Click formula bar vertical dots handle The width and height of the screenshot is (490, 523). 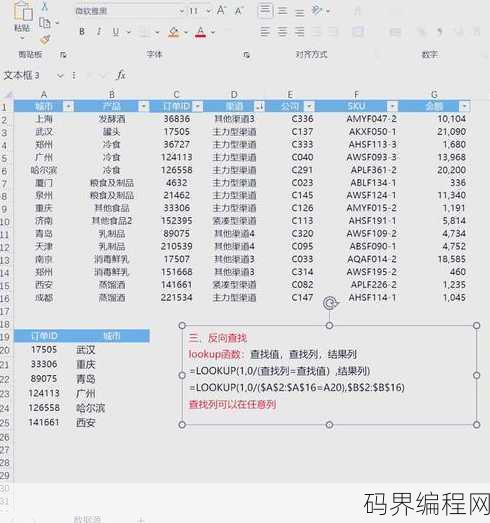point(74,76)
